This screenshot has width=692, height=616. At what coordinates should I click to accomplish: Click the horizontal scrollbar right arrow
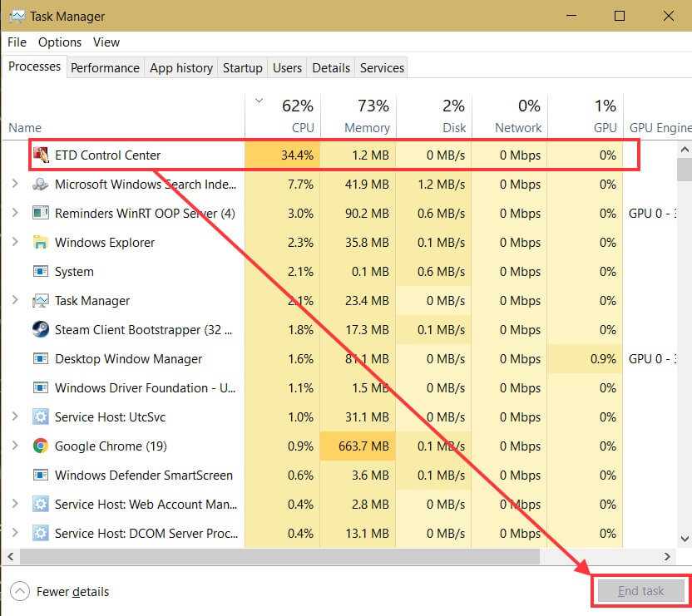[667, 556]
